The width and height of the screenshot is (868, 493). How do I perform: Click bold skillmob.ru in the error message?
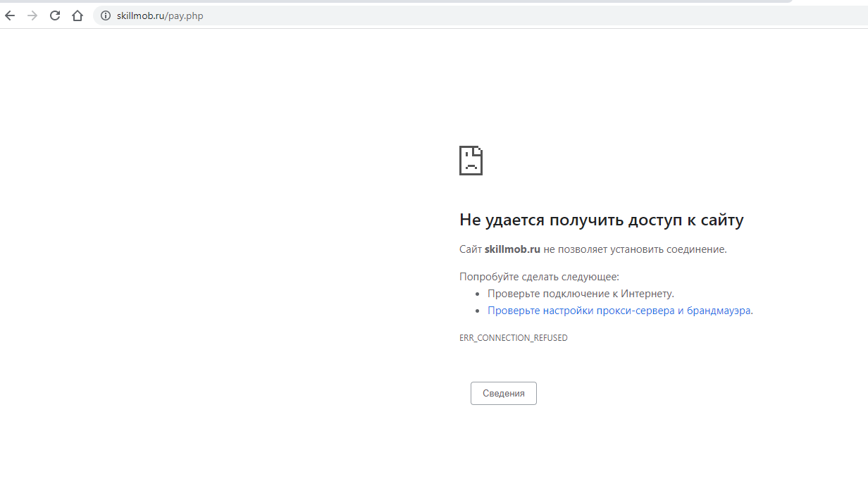click(512, 249)
